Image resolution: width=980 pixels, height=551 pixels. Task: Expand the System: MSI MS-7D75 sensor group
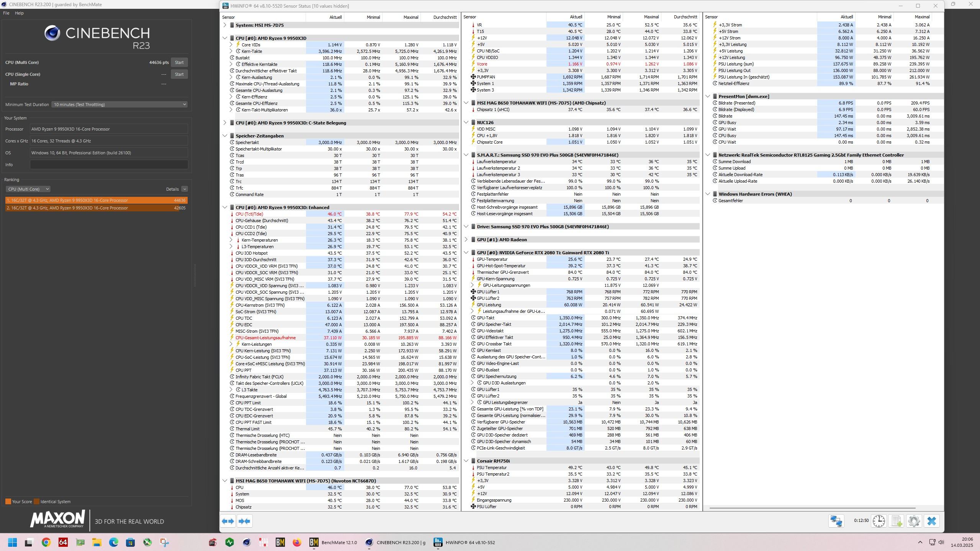225,25
